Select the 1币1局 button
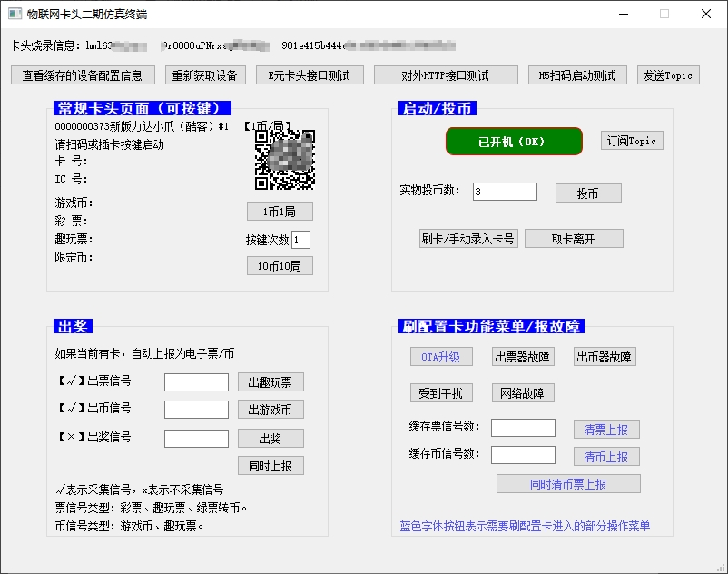Viewport: 728px width, 574px height. (280, 212)
